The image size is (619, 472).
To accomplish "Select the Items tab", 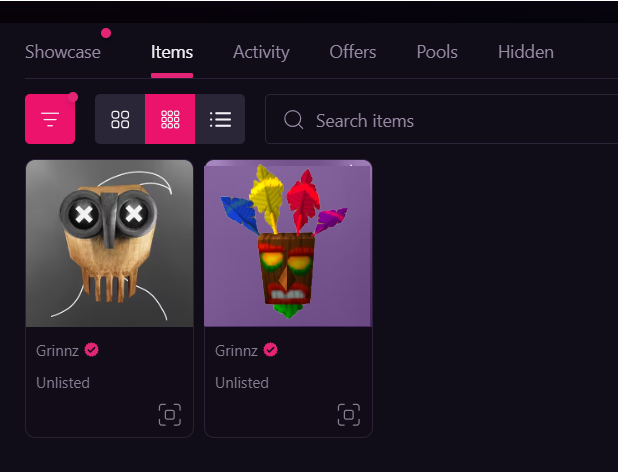I will coord(172,52).
